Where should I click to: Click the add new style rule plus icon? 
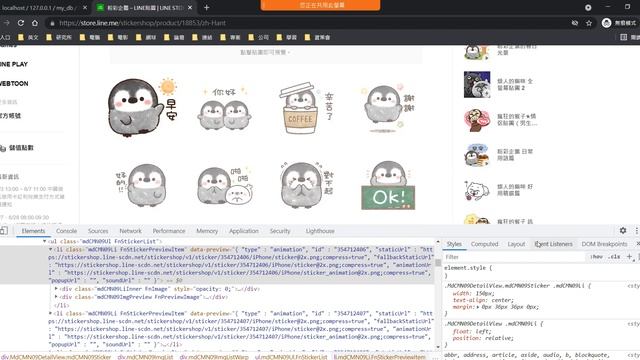coord(629,257)
